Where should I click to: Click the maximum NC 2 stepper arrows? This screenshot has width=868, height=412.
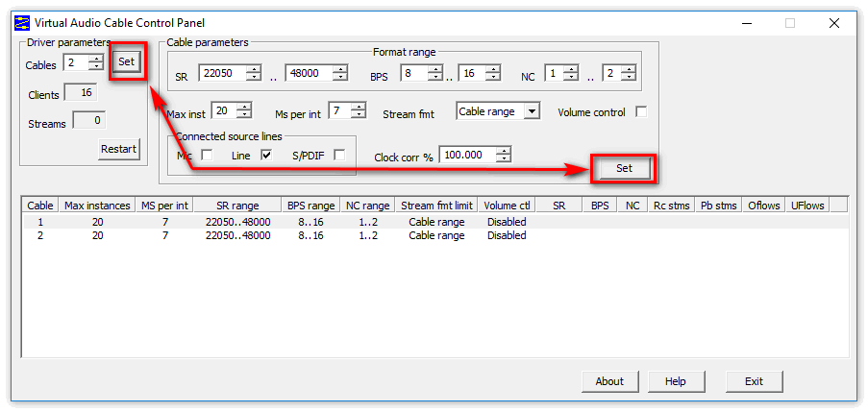coord(629,73)
